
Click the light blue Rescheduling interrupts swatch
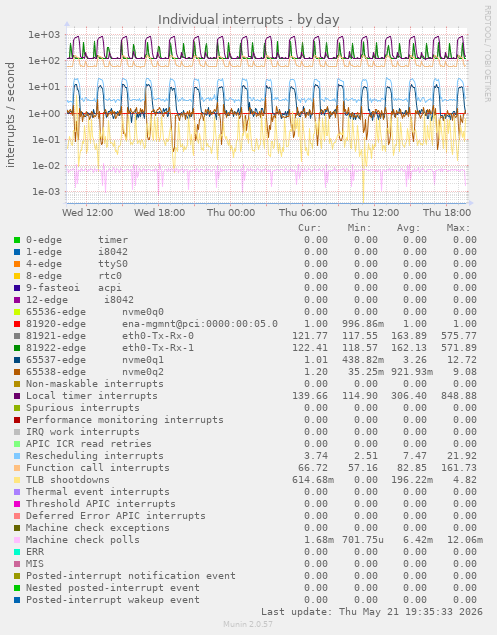click(x=17, y=456)
